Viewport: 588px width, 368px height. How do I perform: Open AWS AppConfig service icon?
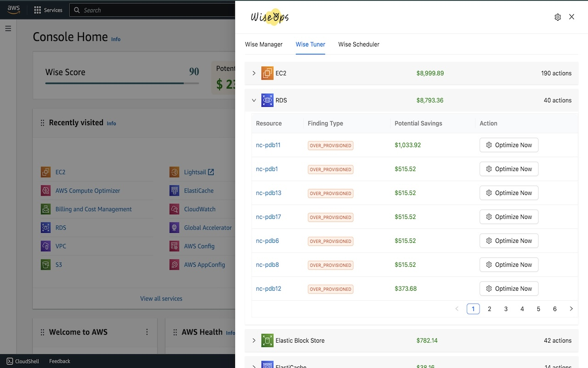174,264
